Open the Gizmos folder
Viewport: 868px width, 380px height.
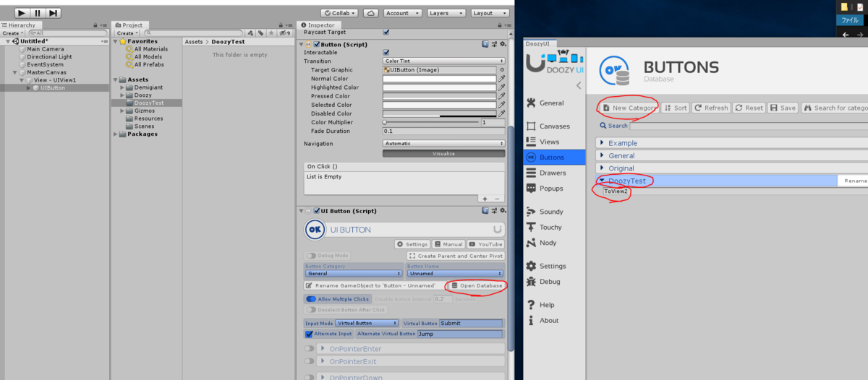[144, 111]
